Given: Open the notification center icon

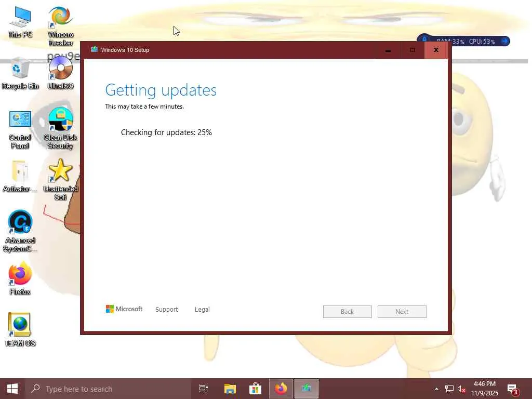Looking at the screenshot, I should coord(513,389).
